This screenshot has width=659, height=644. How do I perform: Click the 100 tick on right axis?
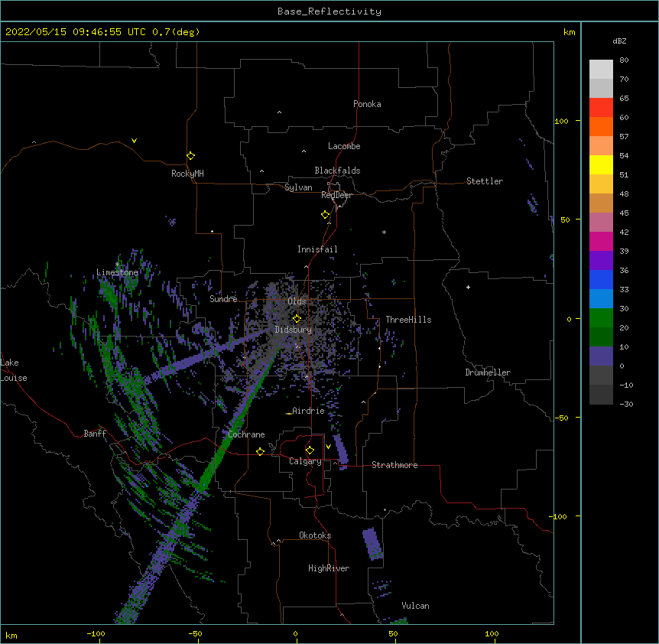point(561,121)
